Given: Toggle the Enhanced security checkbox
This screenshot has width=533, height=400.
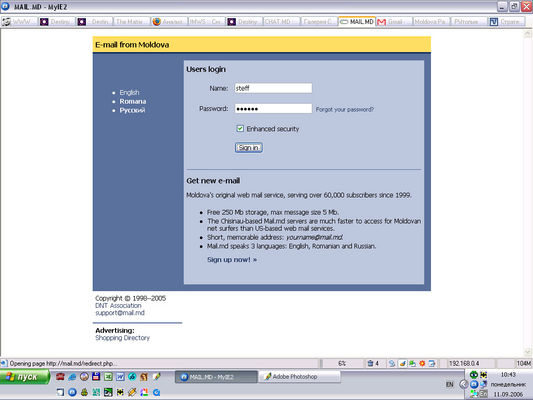Looking at the screenshot, I should coord(240,128).
